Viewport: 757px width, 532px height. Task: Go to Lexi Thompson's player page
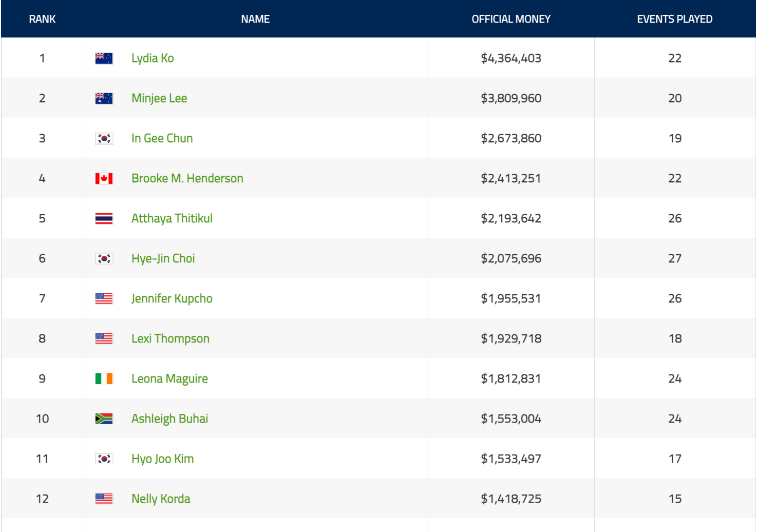tap(171, 338)
